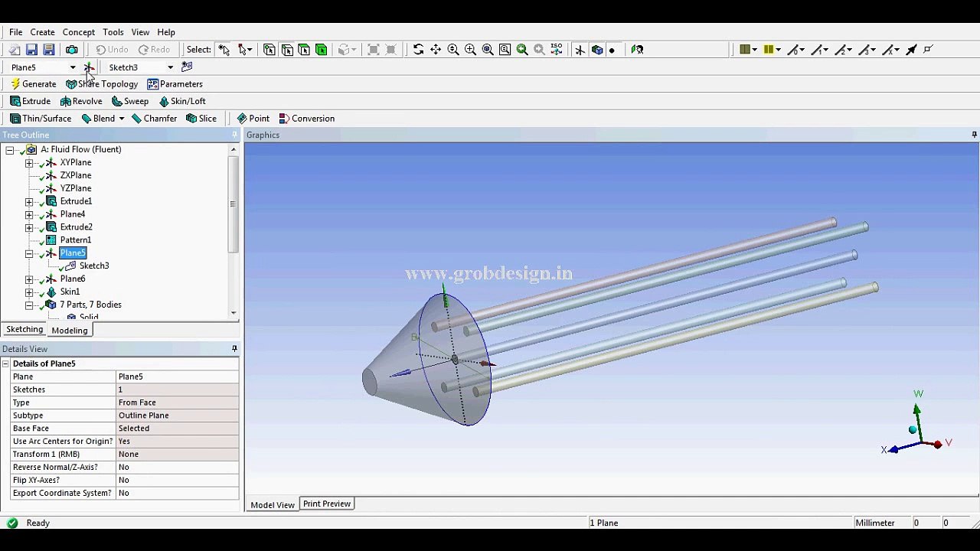980x551 pixels.
Task: Click the Slice tool
Action: tap(201, 119)
